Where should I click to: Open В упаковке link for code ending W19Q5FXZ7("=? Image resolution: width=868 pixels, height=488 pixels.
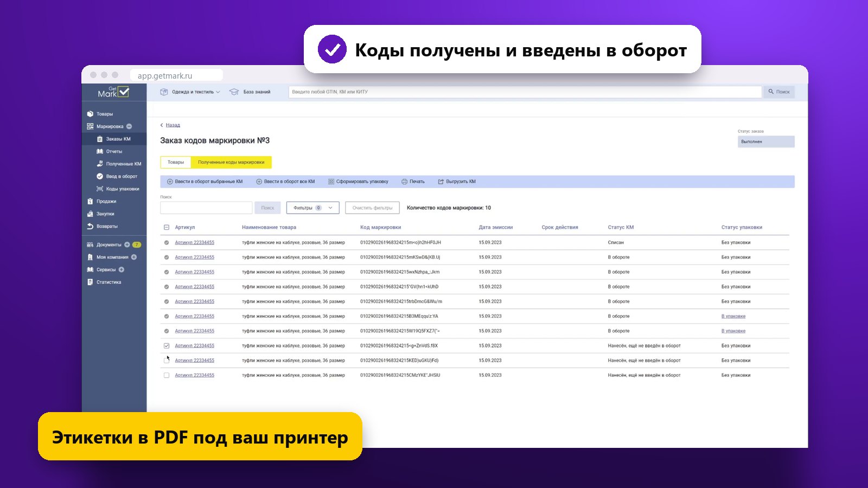click(x=733, y=331)
